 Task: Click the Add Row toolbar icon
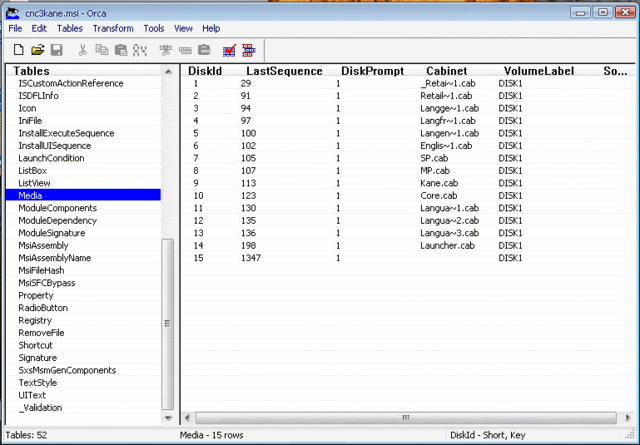coord(185,50)
